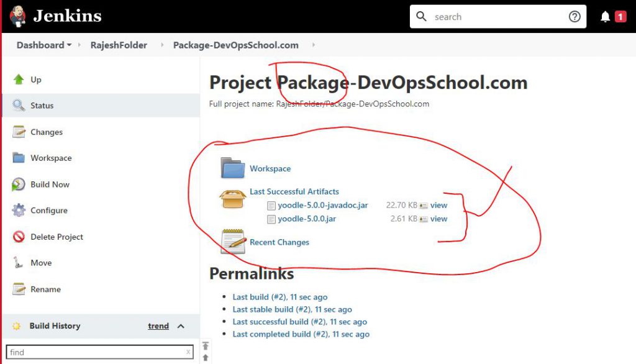Screen dimensions: 636x364
Task: Expand the Dashboard breadcrumb dropdown arrow
Action: point(69,45)
